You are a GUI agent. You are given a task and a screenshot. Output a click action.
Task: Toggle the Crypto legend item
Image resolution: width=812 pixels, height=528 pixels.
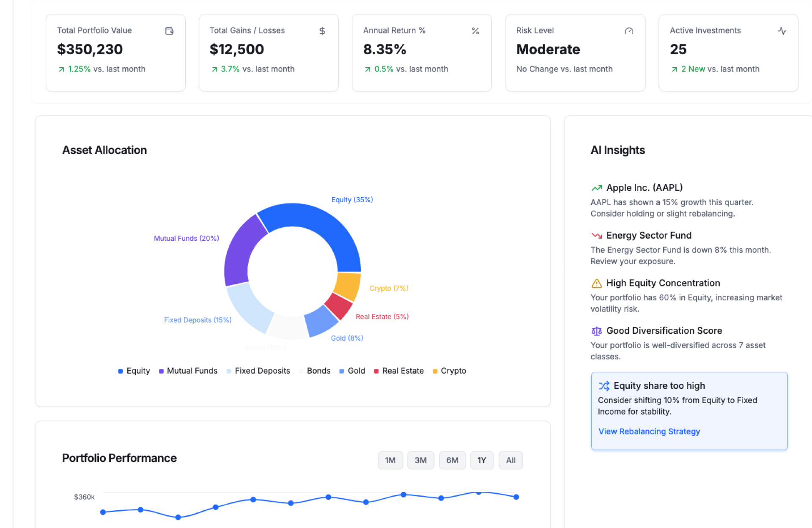(x=449, y=371)
